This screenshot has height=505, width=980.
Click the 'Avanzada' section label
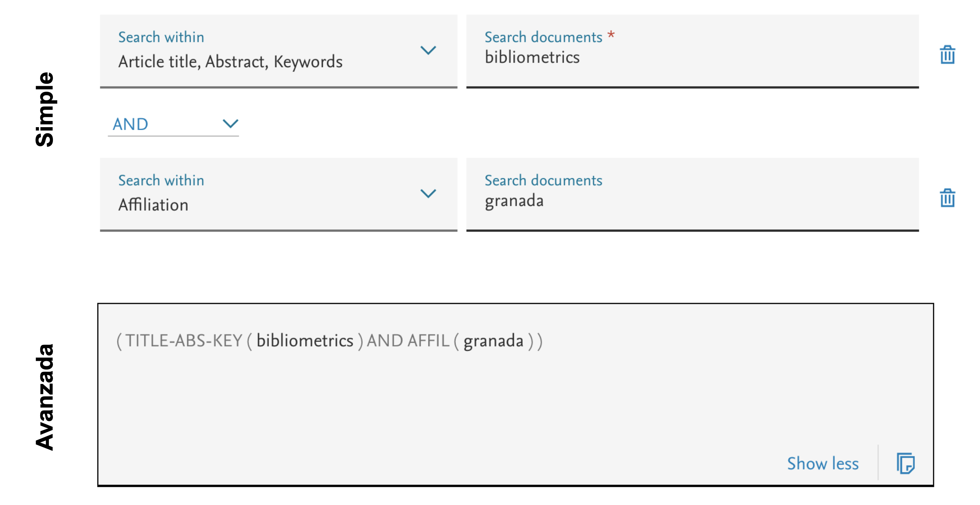click(45, 397)
